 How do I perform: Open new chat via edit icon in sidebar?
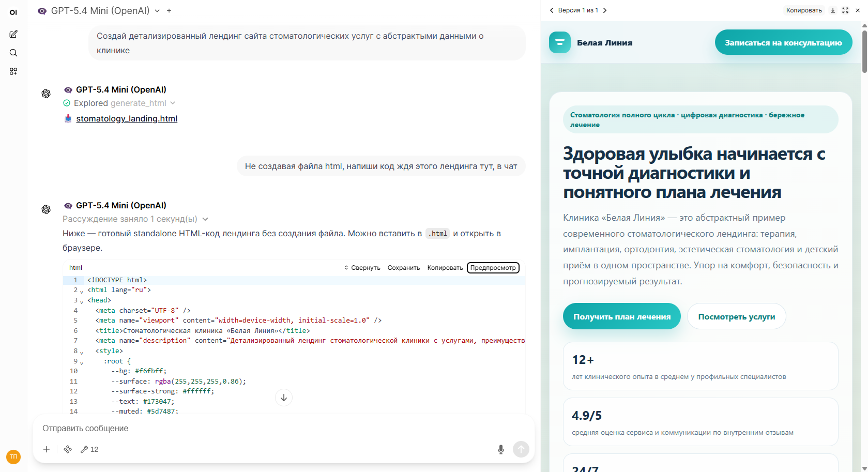click(13, 34)
